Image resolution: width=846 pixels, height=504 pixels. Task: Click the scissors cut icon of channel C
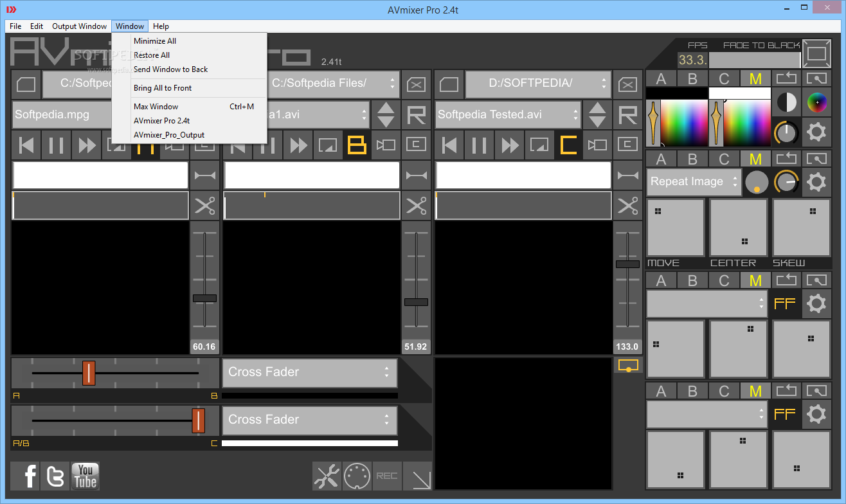click(627, 206)
